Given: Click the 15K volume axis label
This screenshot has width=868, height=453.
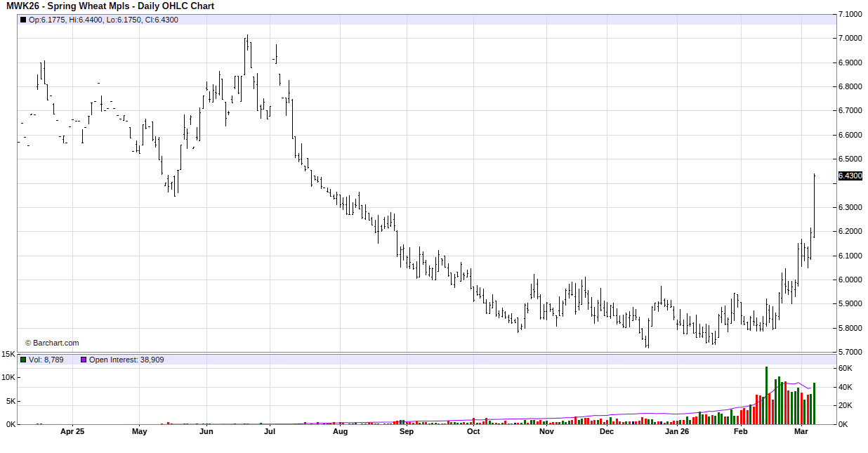Looking at the screenshot, I should (8, 354).
